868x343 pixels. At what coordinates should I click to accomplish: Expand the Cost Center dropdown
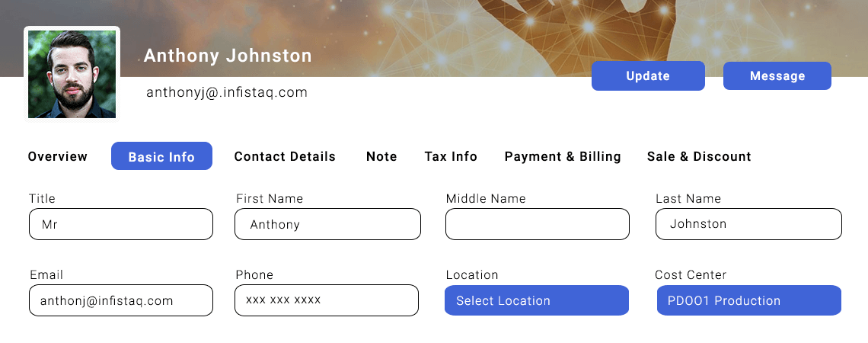(748, 300)
